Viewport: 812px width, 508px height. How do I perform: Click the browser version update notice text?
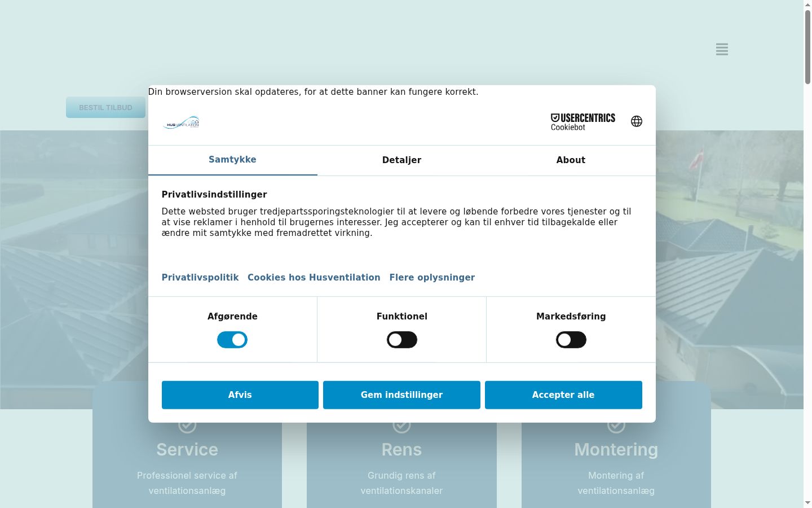tap(313, 92)
